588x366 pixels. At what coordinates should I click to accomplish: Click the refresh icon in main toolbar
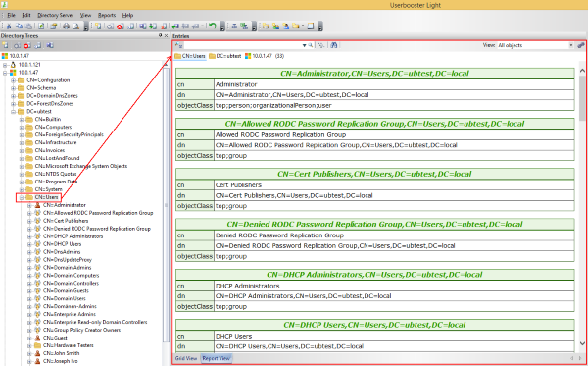(x=41, y=26)
